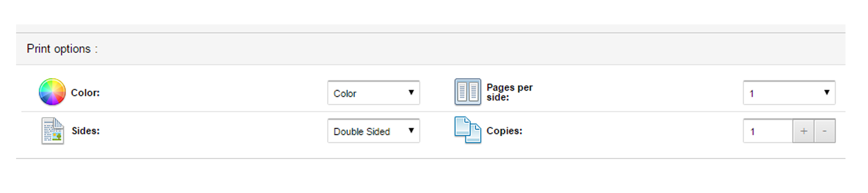Screen dimensions: 868x193
Task: Click the Pages per side layout icon
Action: [x=467, y=92]
